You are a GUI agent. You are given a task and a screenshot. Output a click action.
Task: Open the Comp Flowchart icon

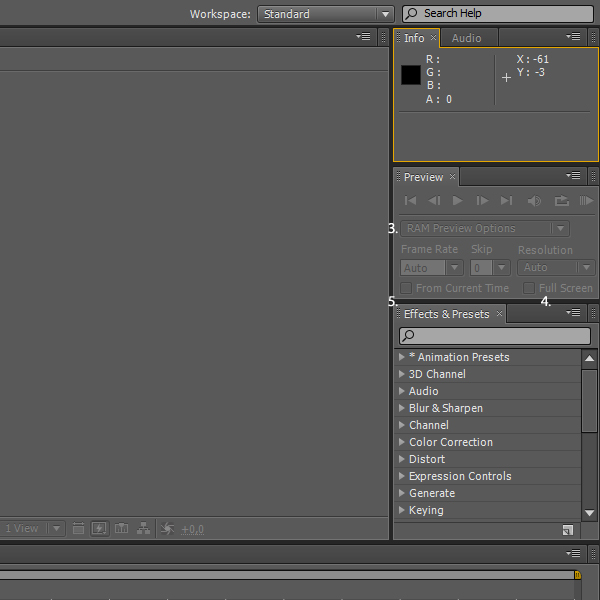click(143, 528)
